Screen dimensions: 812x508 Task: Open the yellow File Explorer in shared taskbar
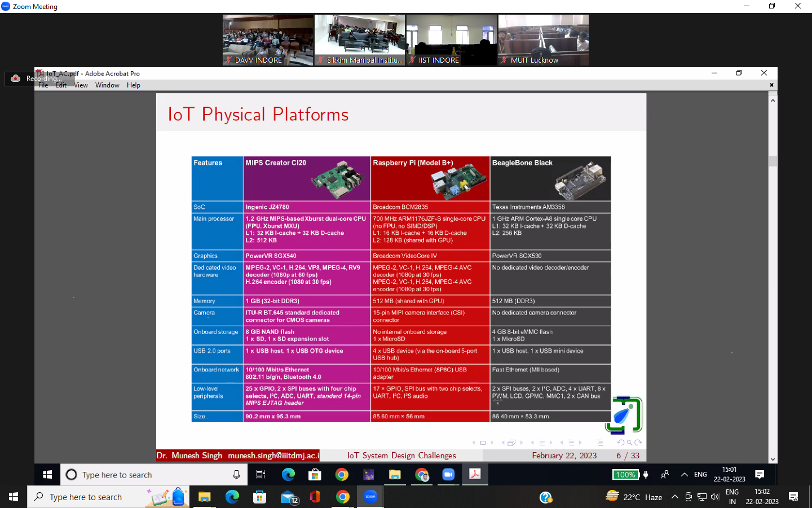[x=395, y=475]
